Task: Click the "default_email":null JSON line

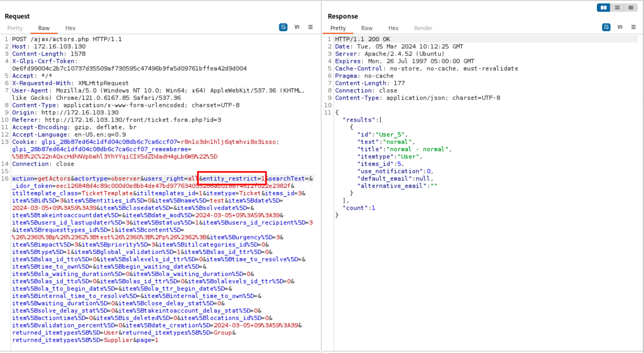Action: (395, 178)
